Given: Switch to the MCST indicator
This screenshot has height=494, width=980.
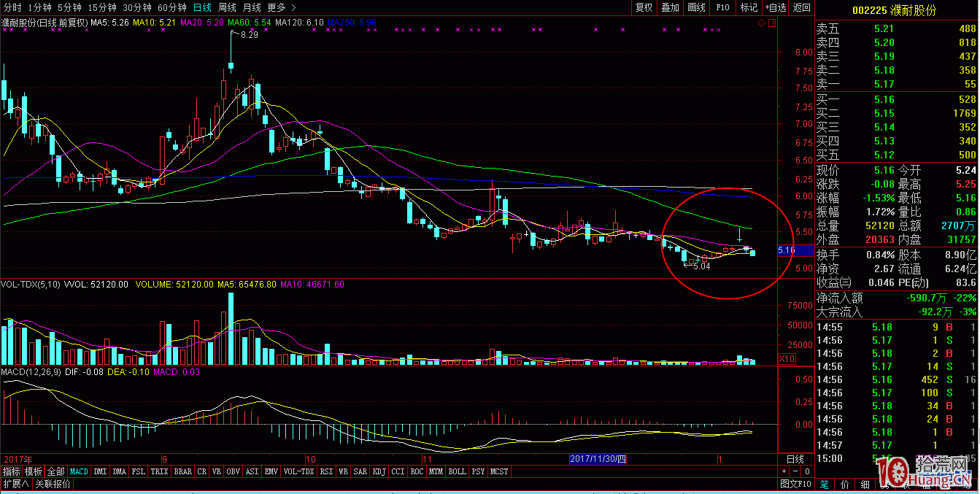Looking at the screenshot, I should (x=500, y=471).
